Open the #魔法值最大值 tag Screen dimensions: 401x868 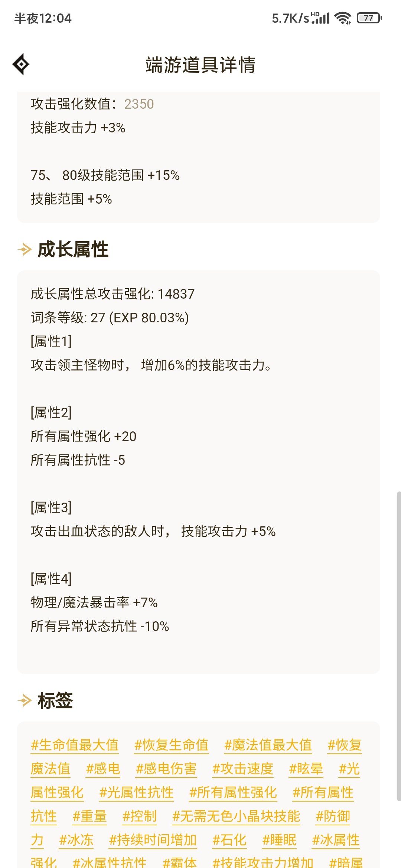pos(268,745)
